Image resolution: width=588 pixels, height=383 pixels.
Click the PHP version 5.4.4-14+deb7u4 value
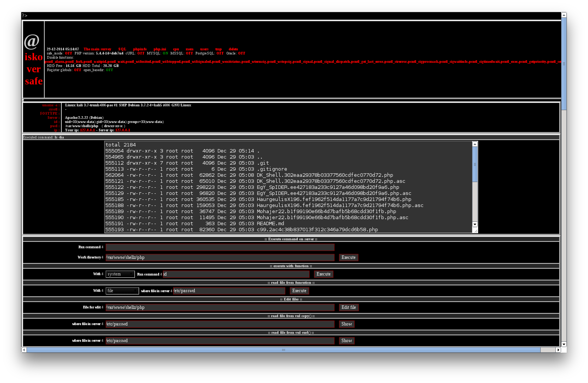109,53
